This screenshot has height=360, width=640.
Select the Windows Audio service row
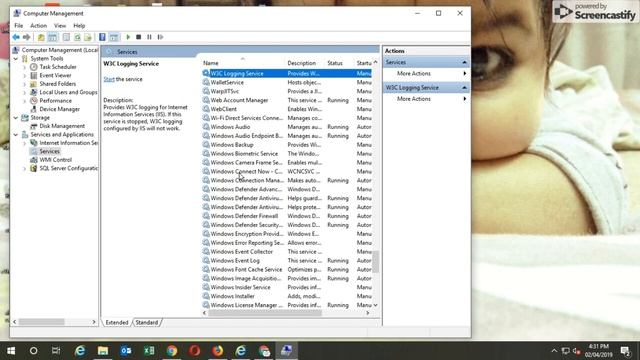pyautogui.click(x=287, y=127)
